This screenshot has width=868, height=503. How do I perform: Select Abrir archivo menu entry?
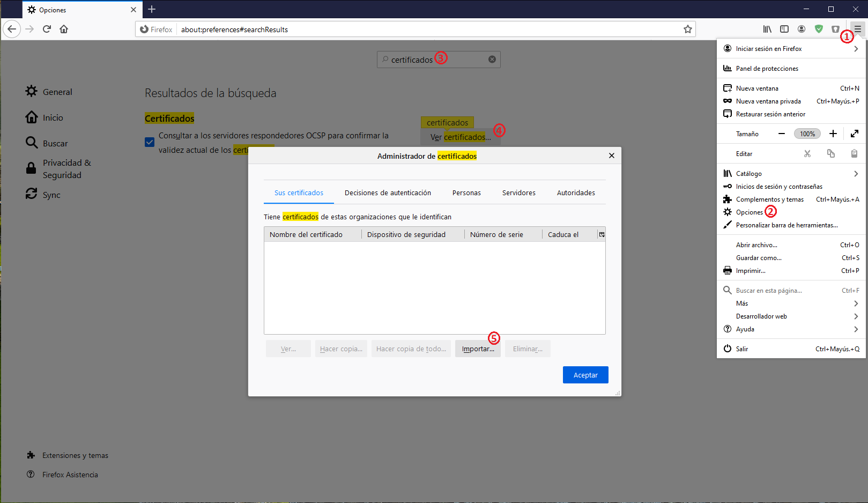[x=792, y=245]
